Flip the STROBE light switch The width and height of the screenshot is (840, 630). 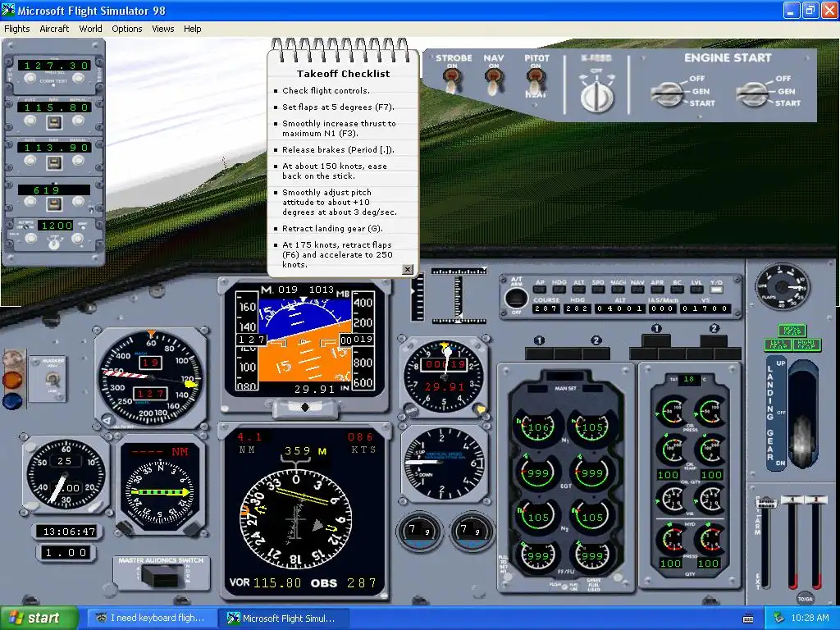tap(452, 82)
